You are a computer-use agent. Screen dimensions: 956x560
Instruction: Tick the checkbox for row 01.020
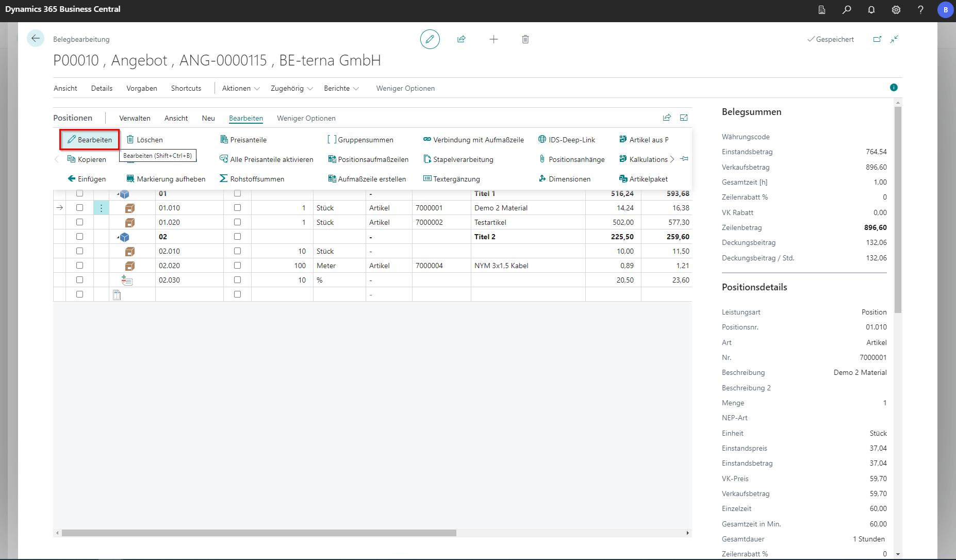click(x=79, y=222)
